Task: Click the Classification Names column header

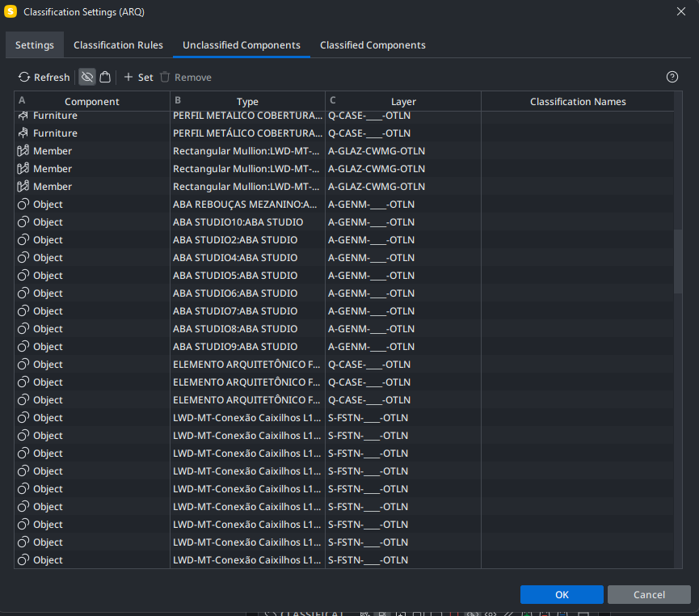Action: pos(578,101)
